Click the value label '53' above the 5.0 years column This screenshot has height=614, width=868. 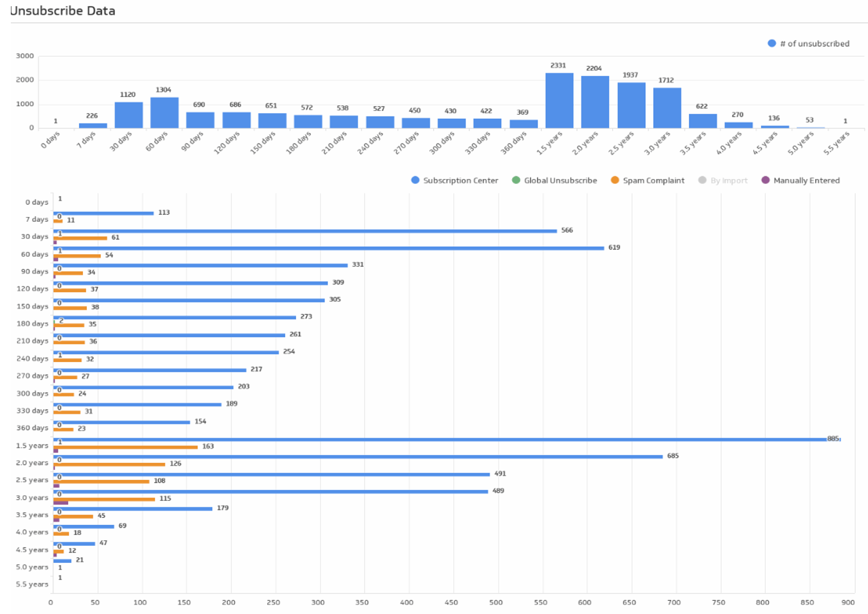809,120
